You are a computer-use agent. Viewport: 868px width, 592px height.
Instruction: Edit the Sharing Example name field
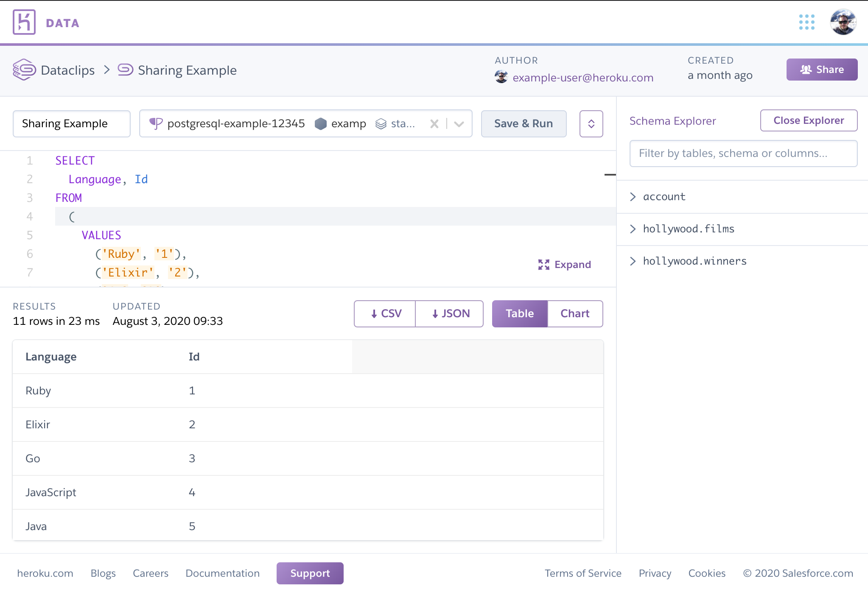[x=72, y=123]
